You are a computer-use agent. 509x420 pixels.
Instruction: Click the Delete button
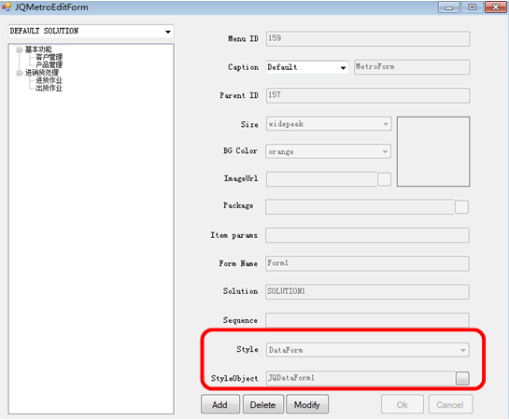[x=263, y=404]
